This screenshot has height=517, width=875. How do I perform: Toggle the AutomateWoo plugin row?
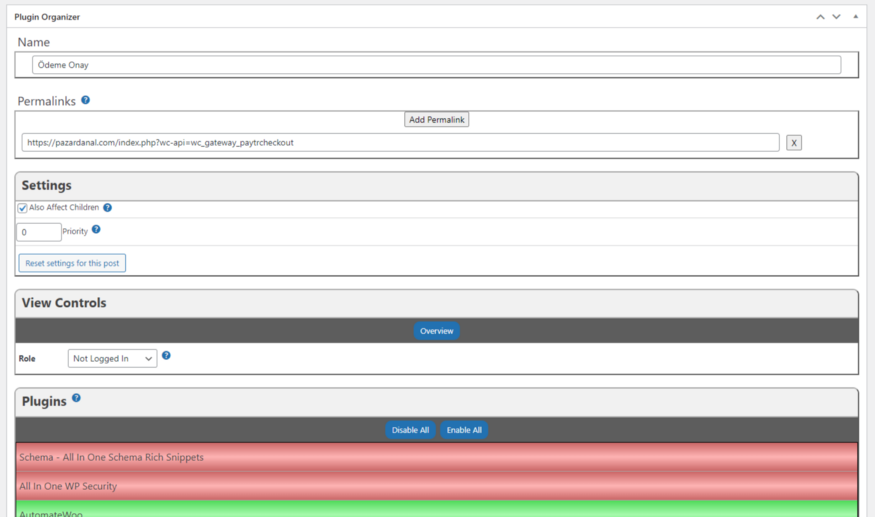coord(436,509)
